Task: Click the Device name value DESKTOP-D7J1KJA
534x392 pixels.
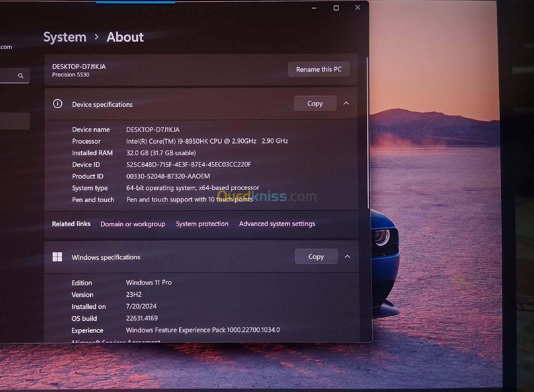Action: tap(153, 130)
